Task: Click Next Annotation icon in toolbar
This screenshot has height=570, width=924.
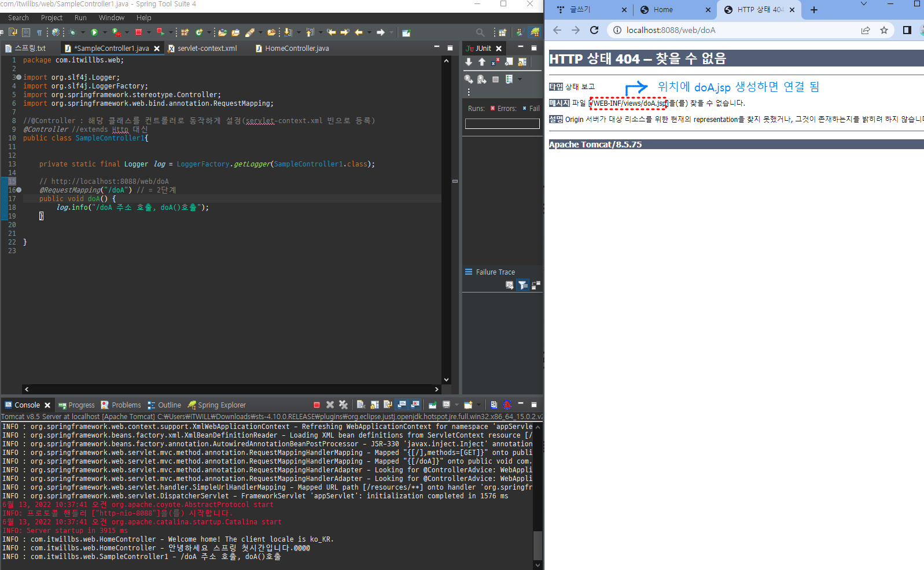Action: click(x=288, y=32)
